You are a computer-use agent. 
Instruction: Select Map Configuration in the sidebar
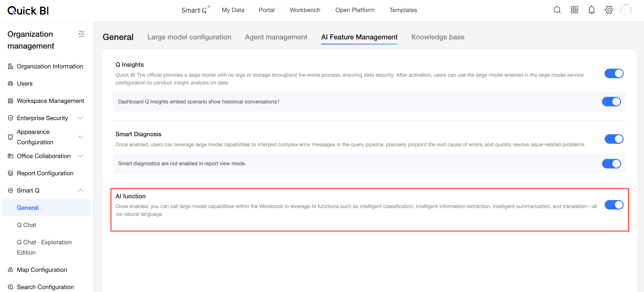click(42, 270)
